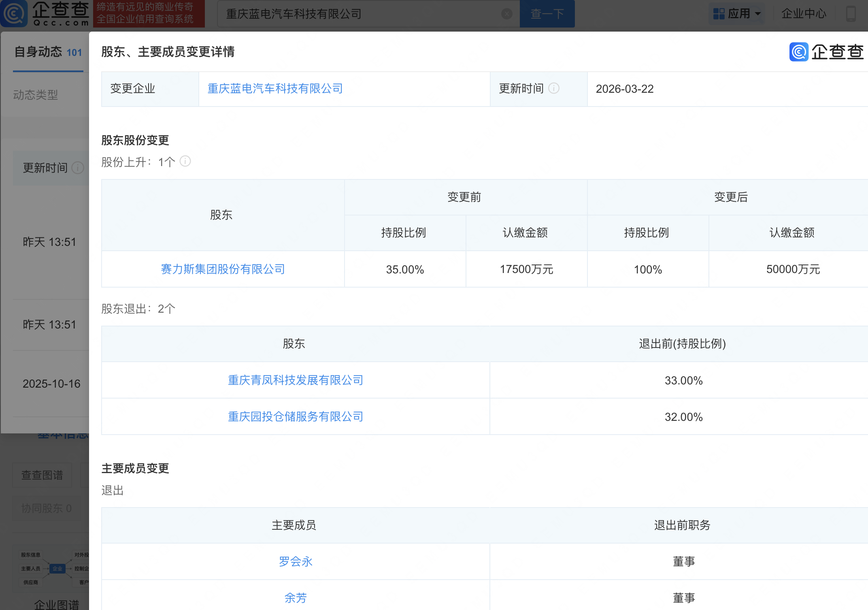Open 重庆蓝电汽车科技有限公司 company page
The image size is (868, 610).
(274, 88)
